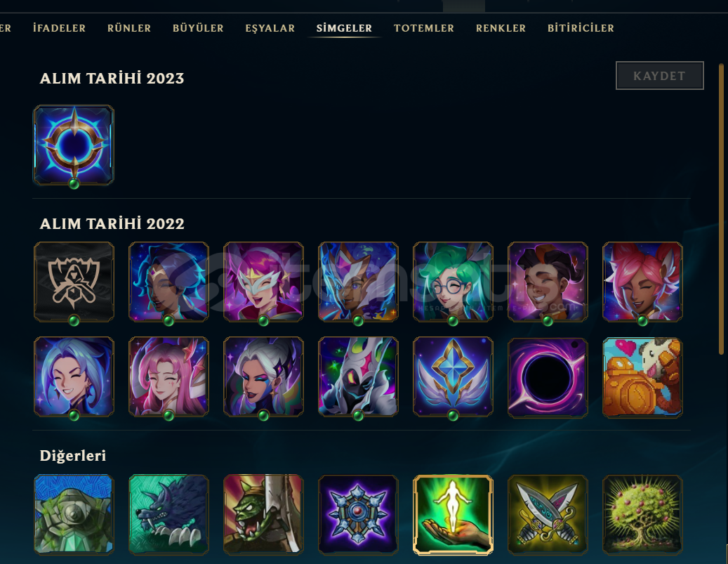
Task: Pick the black hole icon
Action: 548,376
